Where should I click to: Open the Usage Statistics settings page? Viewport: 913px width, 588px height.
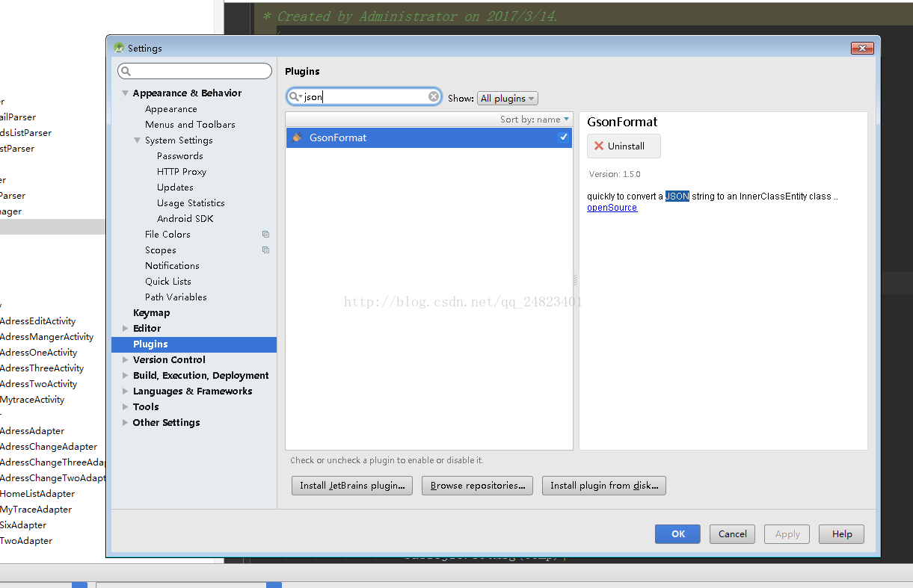point(191,203)
